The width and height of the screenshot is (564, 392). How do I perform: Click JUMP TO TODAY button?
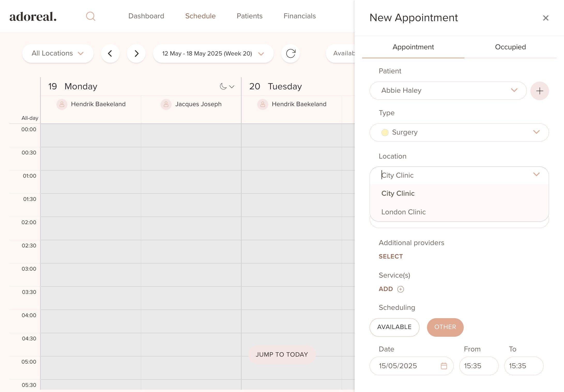tap(282, 355)
